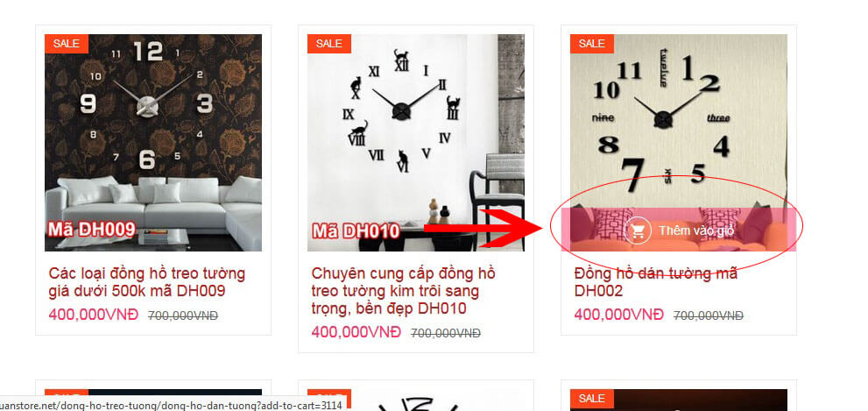Open the DH010 cat clock image

click(416, 143)
